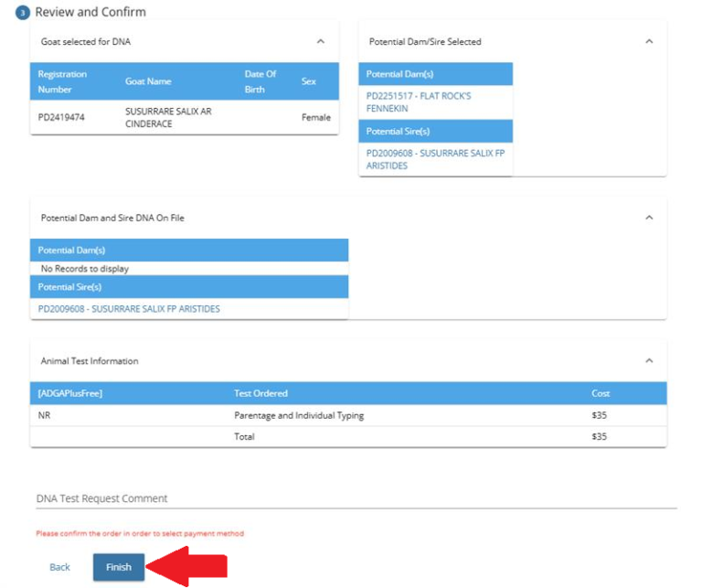Collapse the Potential Dam/Sire Selected panel
Screen dimensions: 702x588
click(648, 41)
